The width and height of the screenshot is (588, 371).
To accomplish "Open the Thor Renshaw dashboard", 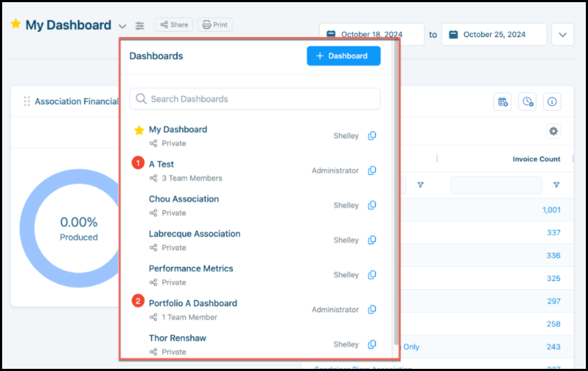I will point(178,338).
